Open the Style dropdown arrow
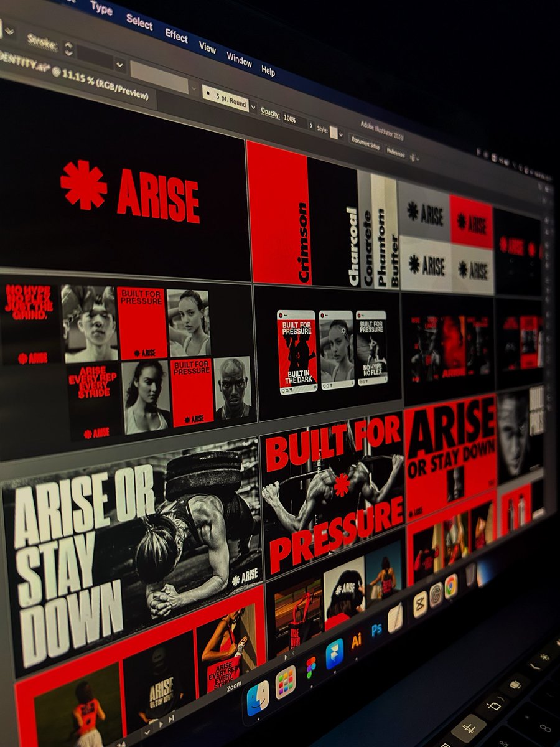The image size is (560, 747). tap(342, 134)
